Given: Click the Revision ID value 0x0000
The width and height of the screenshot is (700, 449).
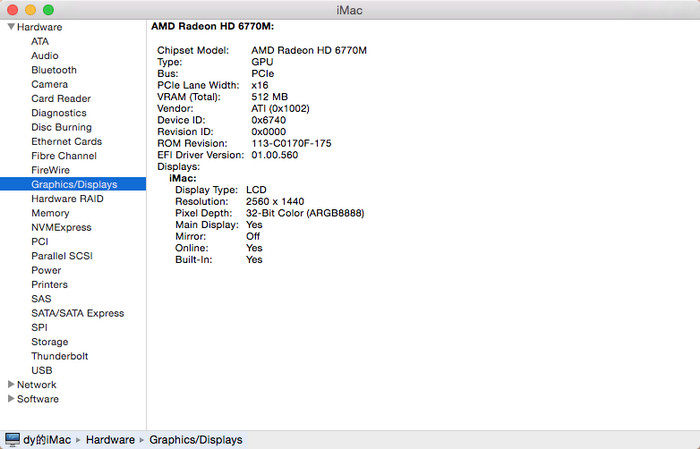Looking at the screenshot, I should (x=268, y=131).
